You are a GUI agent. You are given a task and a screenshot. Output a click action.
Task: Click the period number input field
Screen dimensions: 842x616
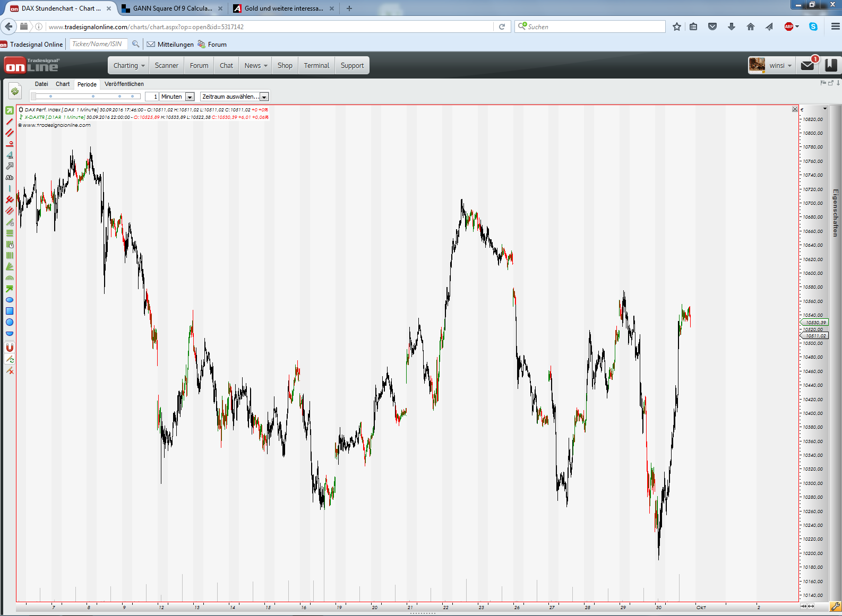point(152,97)
